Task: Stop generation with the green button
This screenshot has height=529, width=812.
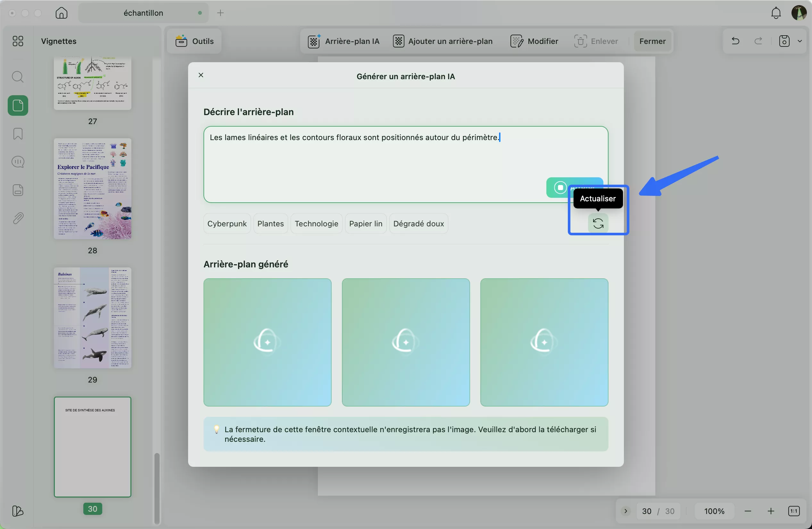Action: (x=560, y=187)
